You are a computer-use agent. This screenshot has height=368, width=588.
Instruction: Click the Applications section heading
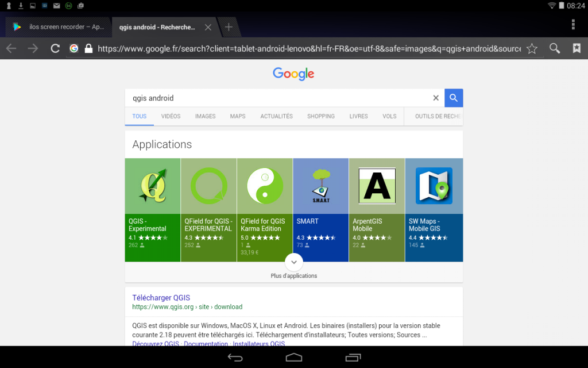[162, 144]
